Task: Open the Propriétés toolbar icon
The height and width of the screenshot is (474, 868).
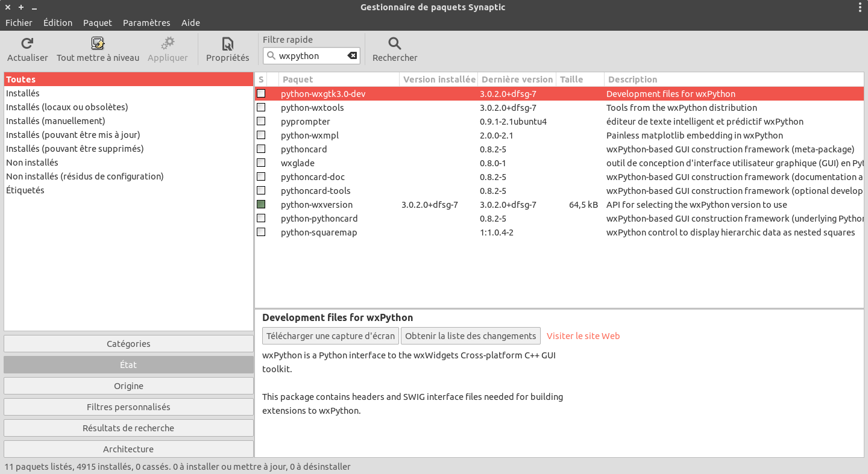Action: (227, 43)
